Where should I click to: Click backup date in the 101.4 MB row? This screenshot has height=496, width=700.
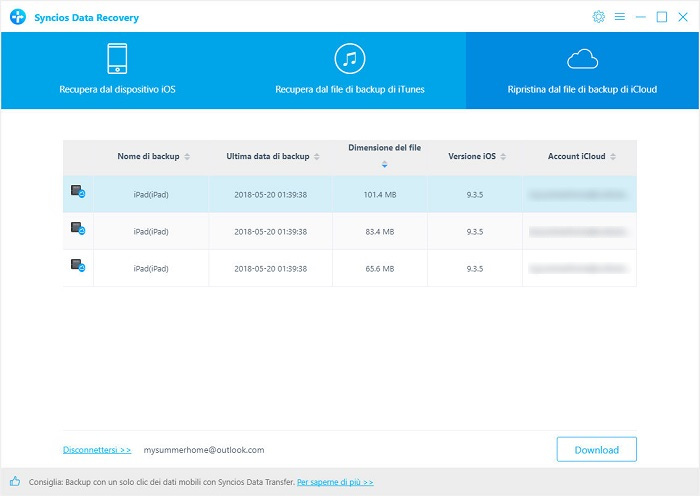[x=271, y=195]
